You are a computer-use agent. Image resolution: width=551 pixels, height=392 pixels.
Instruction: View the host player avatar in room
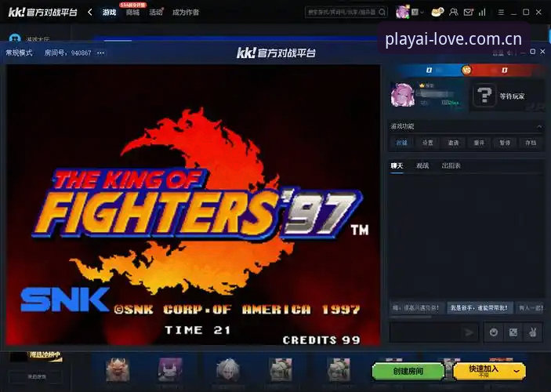402,95
